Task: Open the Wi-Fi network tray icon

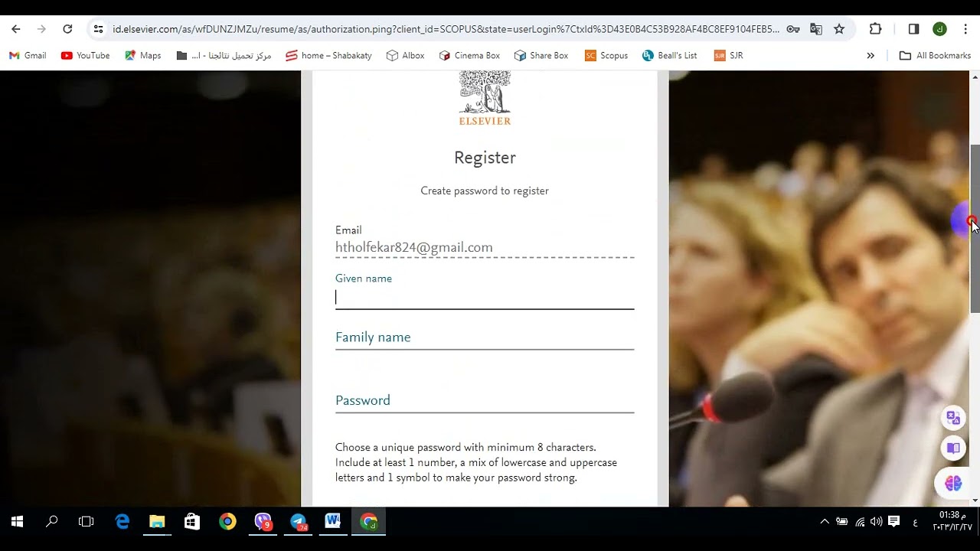Action: point(860,522)
